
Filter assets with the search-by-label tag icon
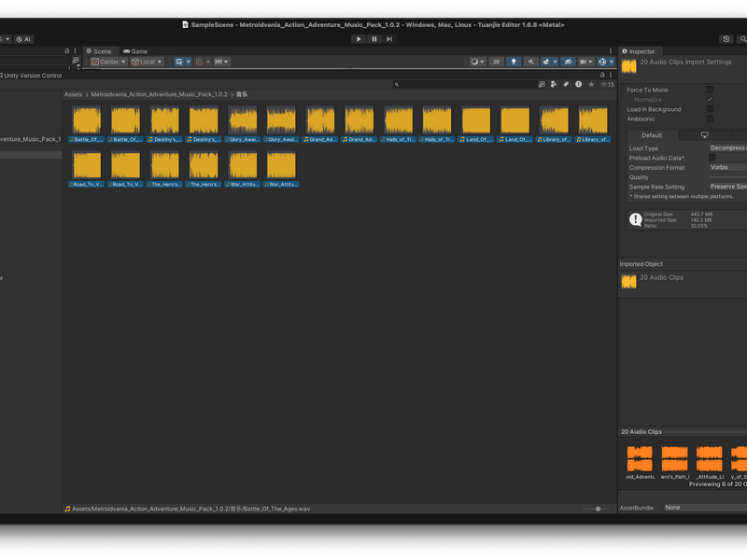coord(566,84)
